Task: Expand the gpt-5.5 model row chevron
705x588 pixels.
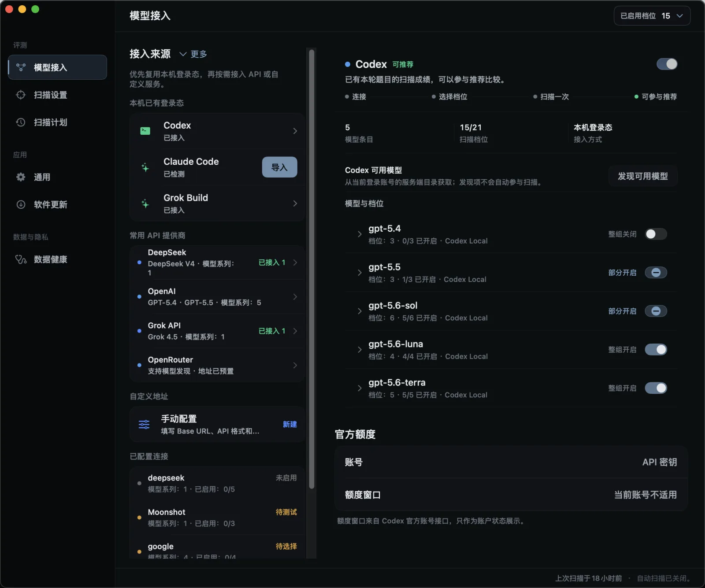Action: pyautogui.click(x=360, y=273)
